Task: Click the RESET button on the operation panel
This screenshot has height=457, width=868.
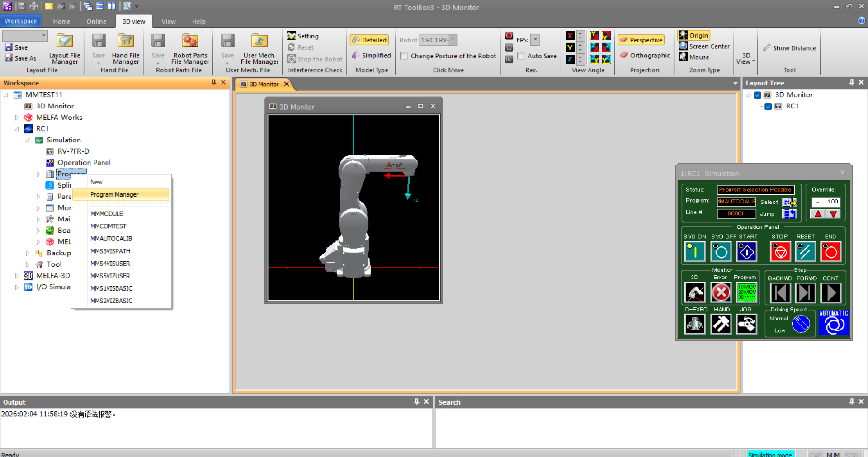Action: click(805, 252)
